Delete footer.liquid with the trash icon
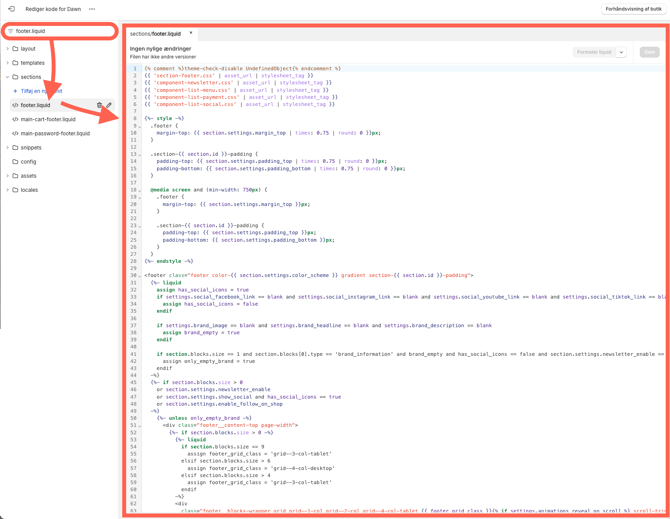The width and height of the screenshot is (670, 519). click(x=99, y=105)
